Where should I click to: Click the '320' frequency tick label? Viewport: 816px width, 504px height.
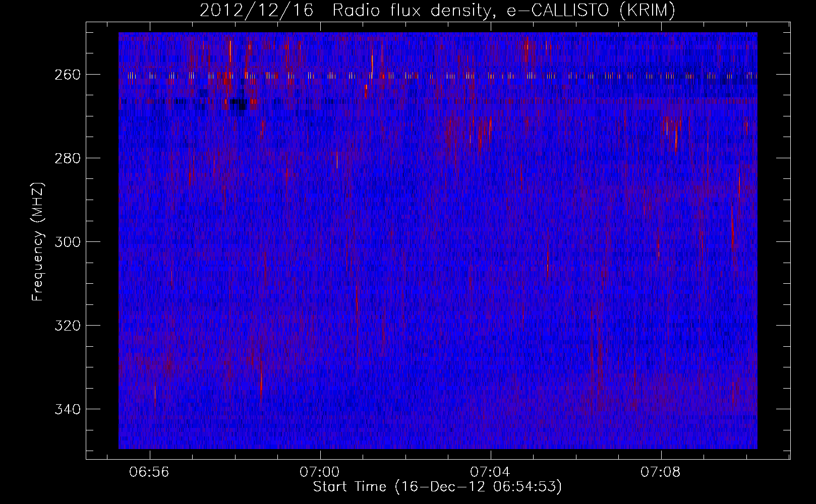pos(67,326)
